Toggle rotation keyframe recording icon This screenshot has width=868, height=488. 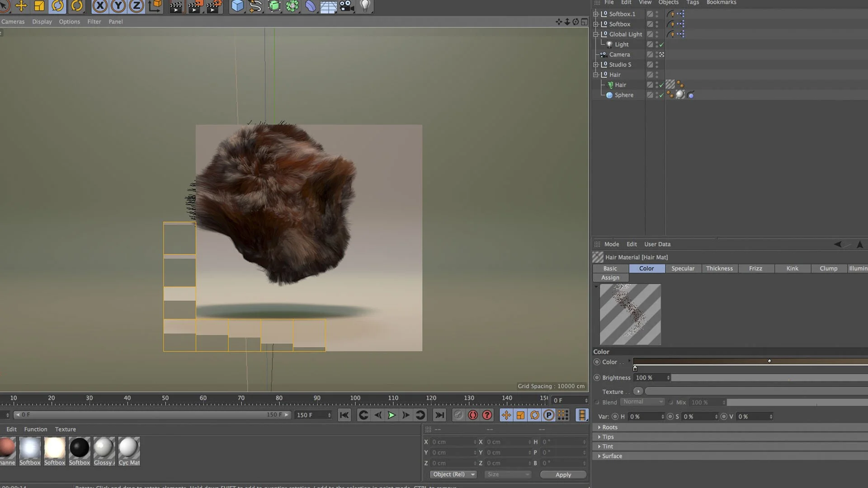pos(535,415)
